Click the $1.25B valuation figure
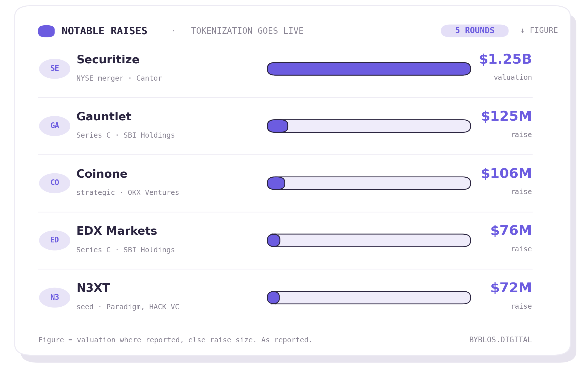 click(505, 59)
